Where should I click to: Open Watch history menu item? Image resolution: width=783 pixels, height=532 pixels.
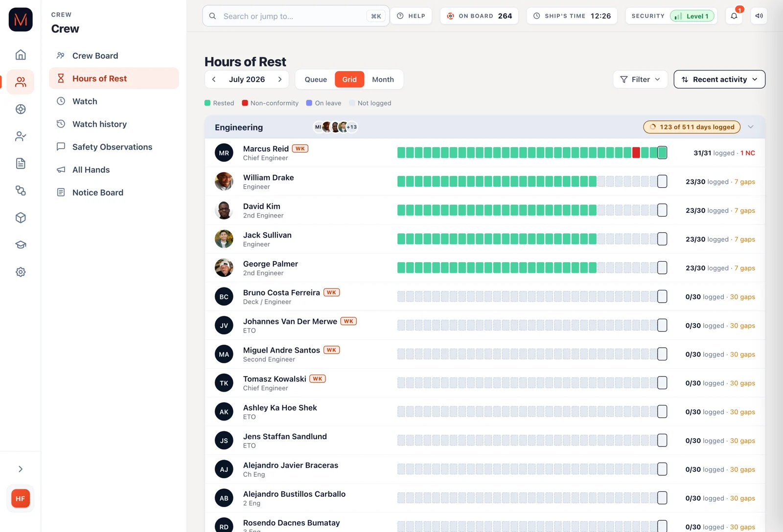pos(114,124)
